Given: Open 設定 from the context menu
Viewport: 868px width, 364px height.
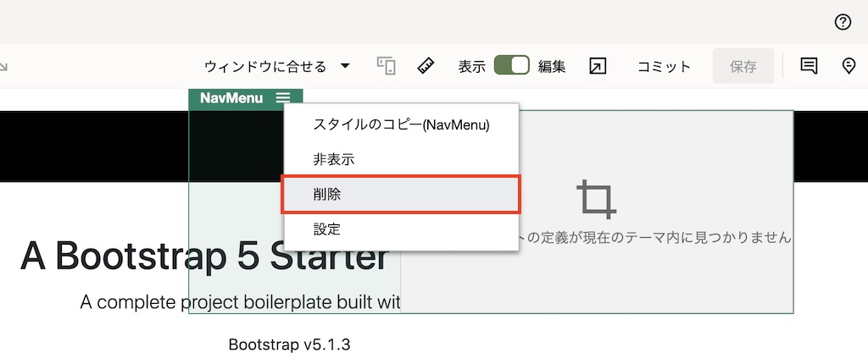Looking at the screenshot, I should pyautogui.click(x=326, y=229).
